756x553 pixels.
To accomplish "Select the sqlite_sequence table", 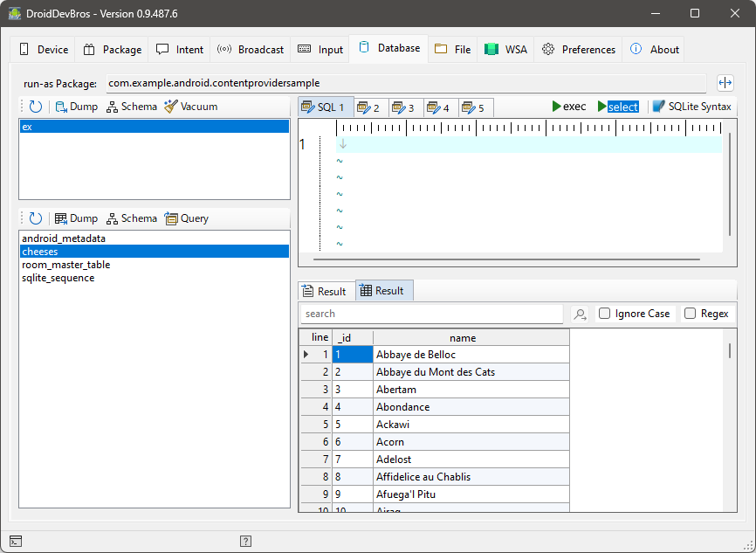I will pos(58,278).
